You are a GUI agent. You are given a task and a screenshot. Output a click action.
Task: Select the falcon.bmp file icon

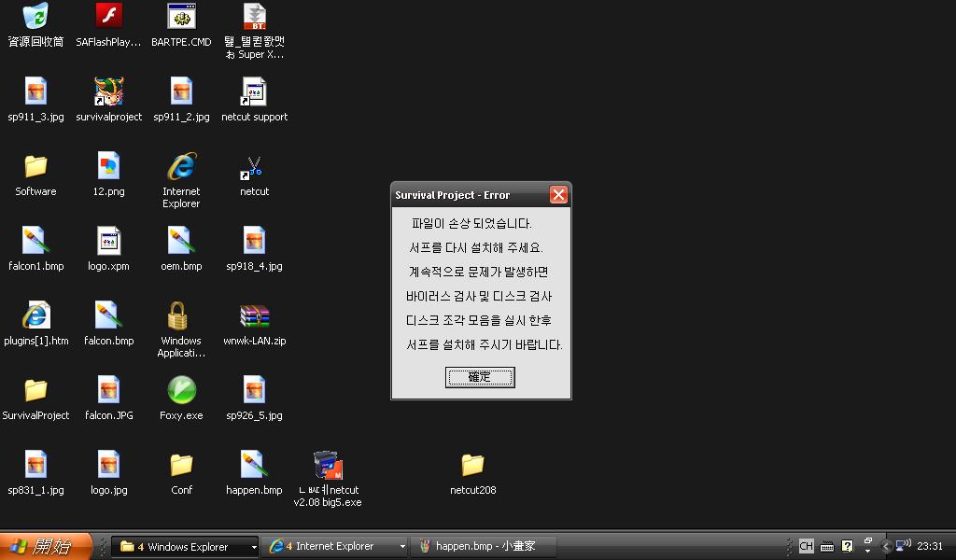[108, 315]
